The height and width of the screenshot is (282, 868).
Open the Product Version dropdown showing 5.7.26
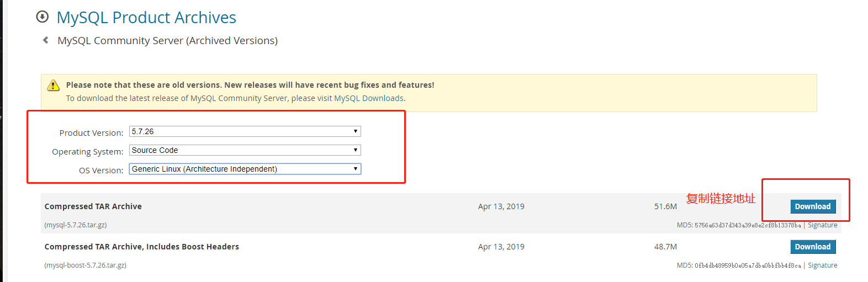tap(245, 131)
